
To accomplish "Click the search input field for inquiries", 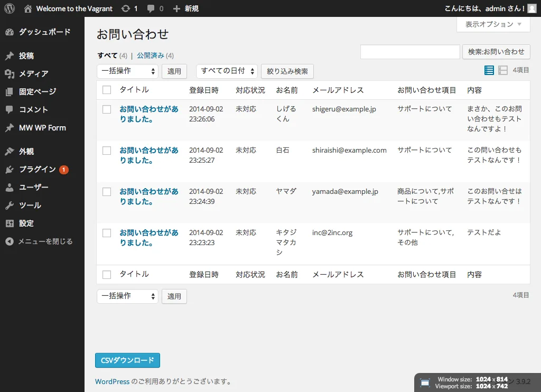I will click(x=410, y=52).
